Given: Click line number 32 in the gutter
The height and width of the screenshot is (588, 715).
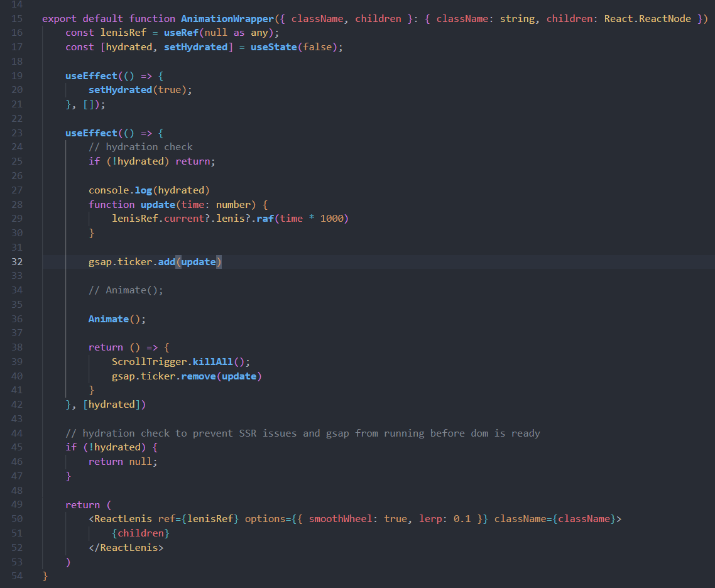Looking at the screenshot, I should click(17, 262).
